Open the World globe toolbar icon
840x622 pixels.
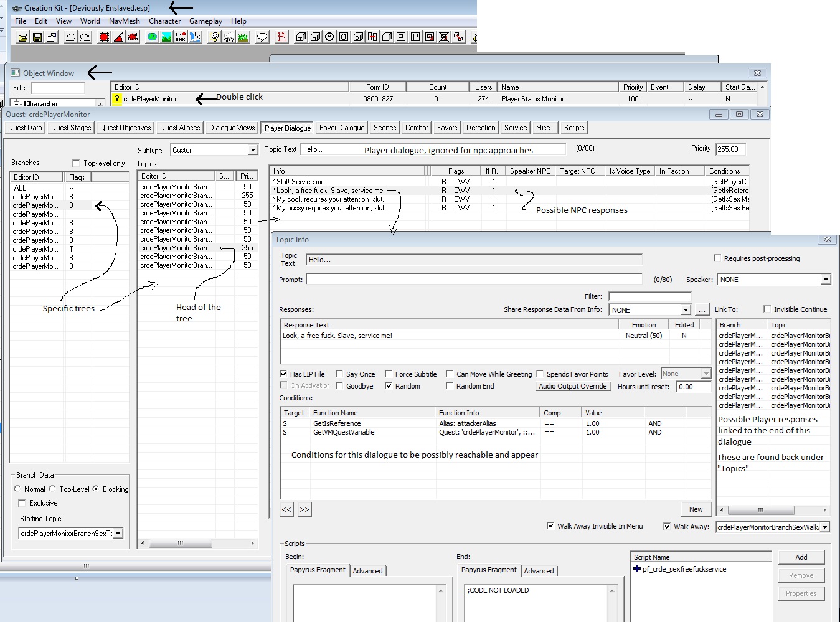[152, 37]
